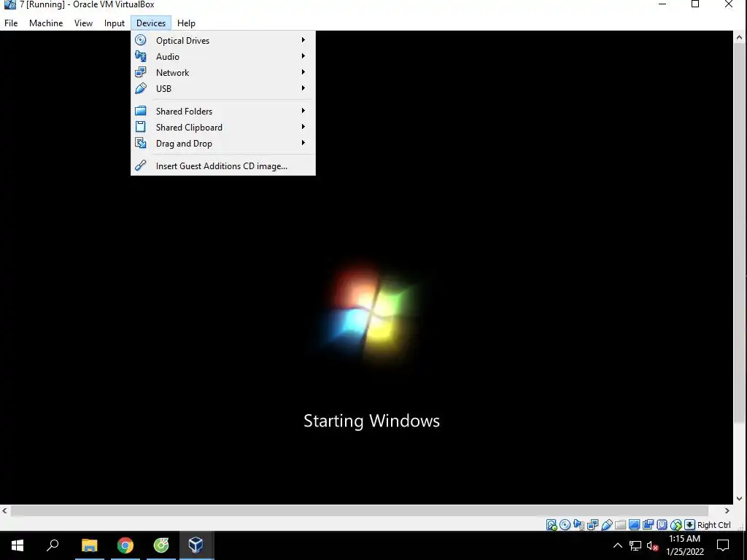Click the VirtualBox title bar app icon
The image size is (747, 560).
pyautogui.click(x=9, y=4)
